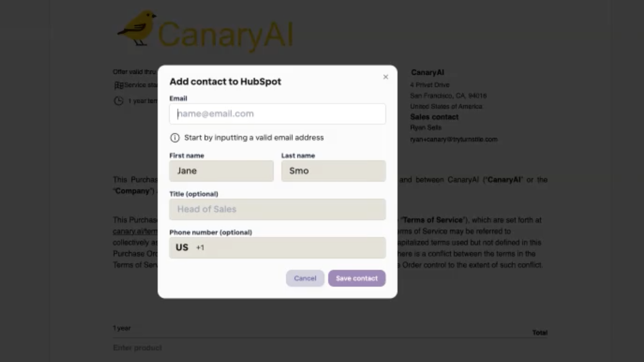Open the US country code selector
The width and height of the screenshot is (644, 362).
182,247
